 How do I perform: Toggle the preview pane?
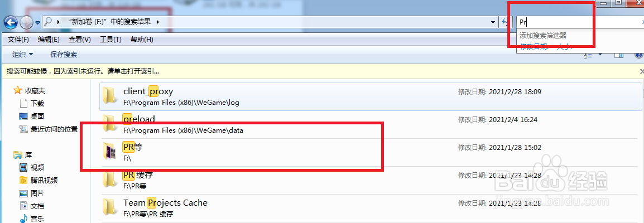[618, 55]
